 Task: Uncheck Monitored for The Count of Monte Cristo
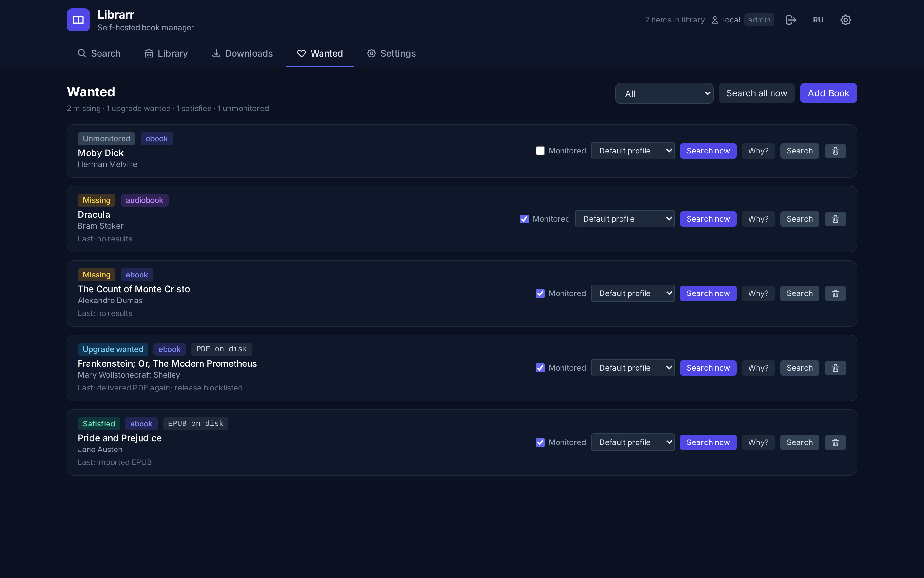pos(540,293)
